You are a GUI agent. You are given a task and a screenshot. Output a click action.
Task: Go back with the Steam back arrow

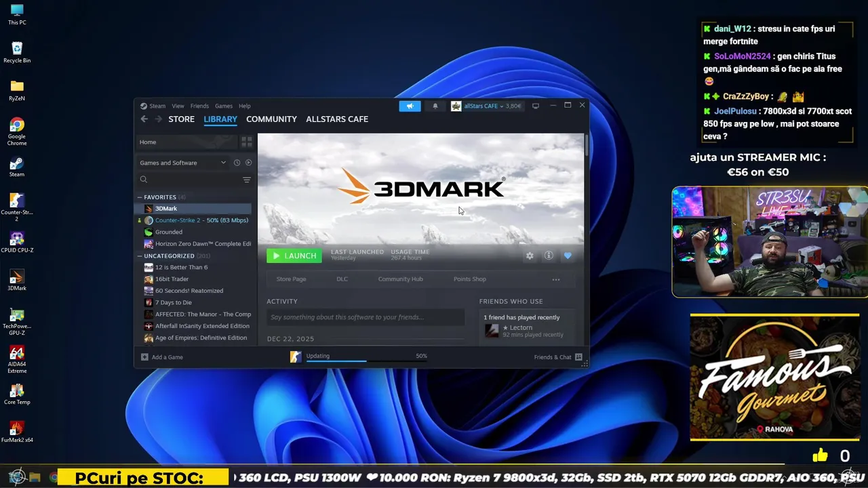tap(144, 119)
